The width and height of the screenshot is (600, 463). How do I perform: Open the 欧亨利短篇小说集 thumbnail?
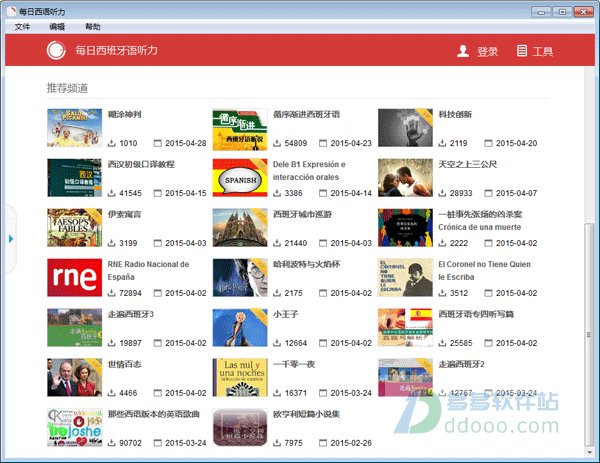click(x=240, y=427)
